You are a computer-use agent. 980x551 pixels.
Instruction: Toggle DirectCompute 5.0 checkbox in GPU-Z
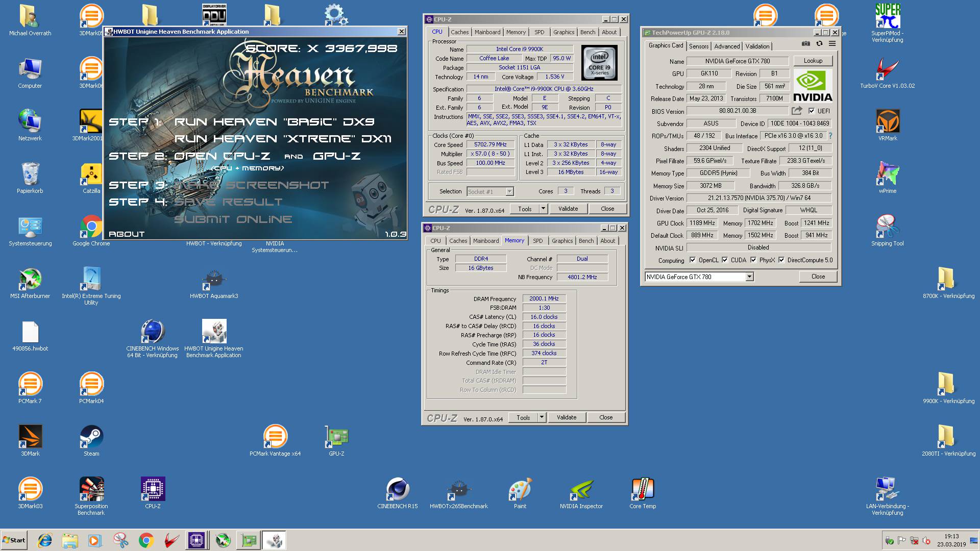click(x=781, y=260)
